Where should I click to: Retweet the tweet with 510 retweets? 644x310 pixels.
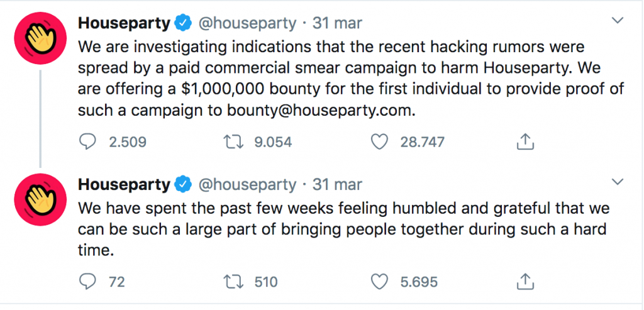coord(234,281)
